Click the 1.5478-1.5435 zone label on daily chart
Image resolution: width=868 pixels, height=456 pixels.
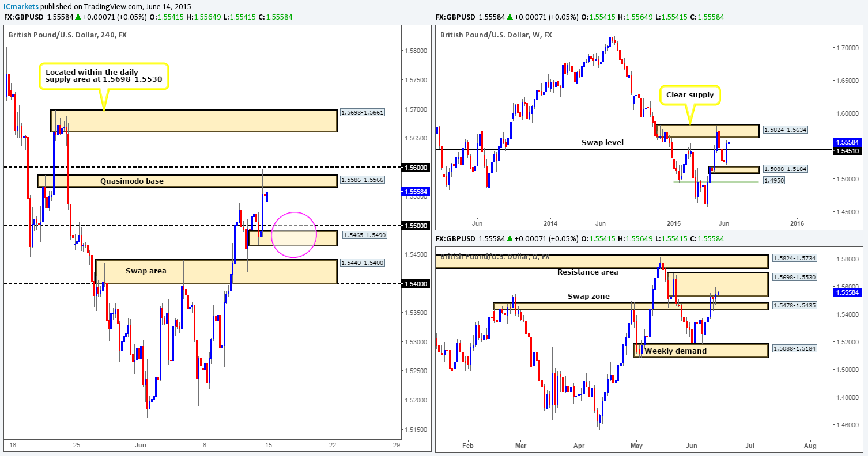794,305
